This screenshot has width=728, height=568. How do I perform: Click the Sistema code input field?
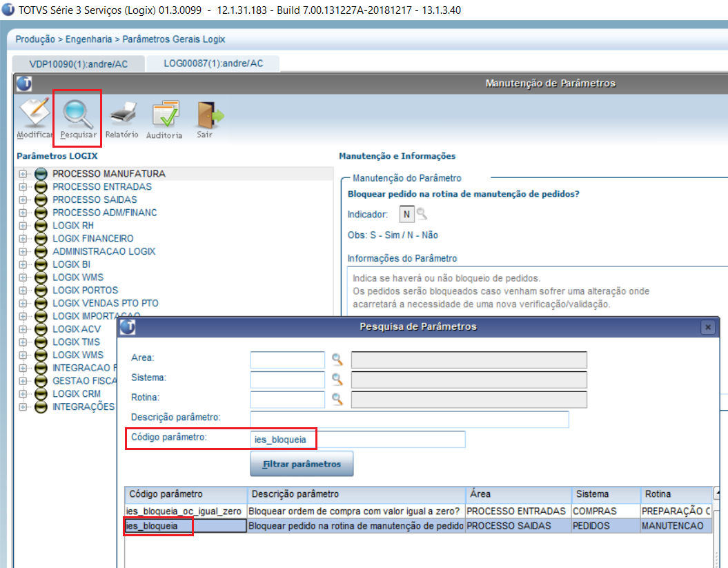[x=287, y=380]
